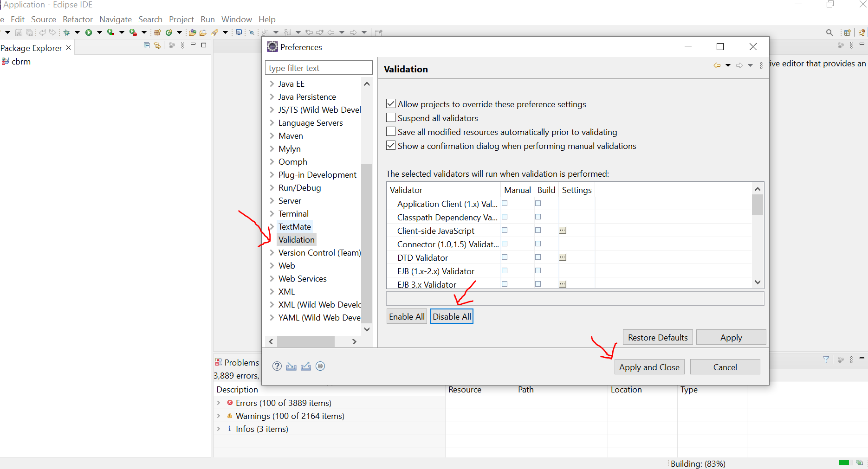Click the Disable All button
This screenshot has width=868, height=469.
[452, 316]
